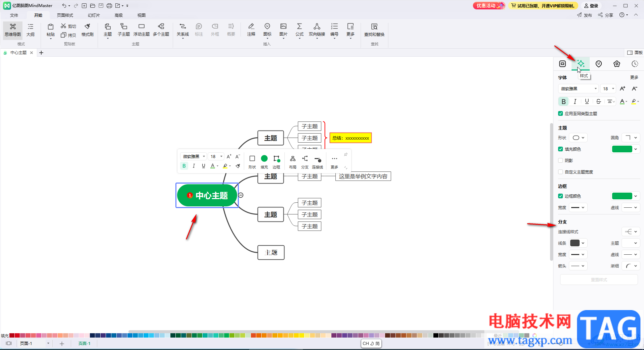Open the File (文件) menu
Viewport: 644px width, 350px height.
pyautogui.click(x=14, y=15)
